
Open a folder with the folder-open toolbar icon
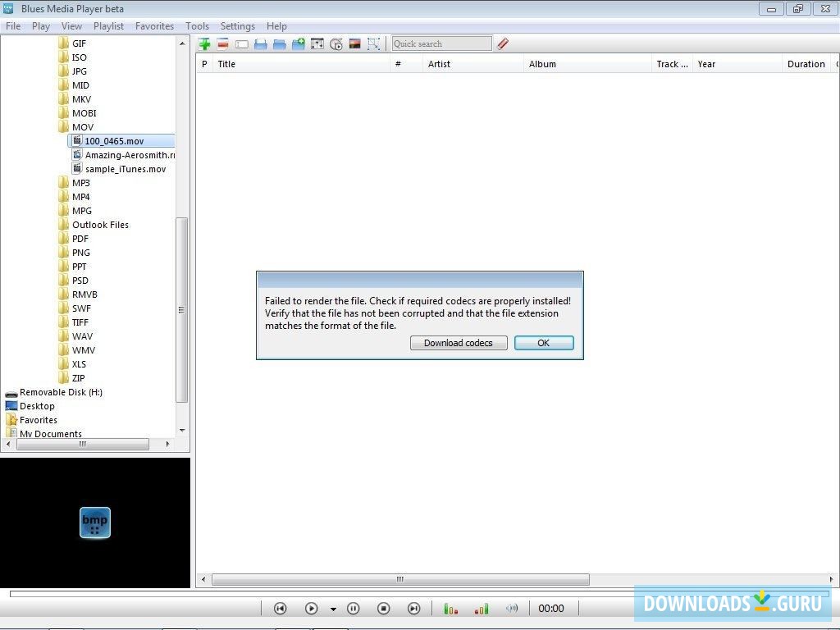pos(279,43)
